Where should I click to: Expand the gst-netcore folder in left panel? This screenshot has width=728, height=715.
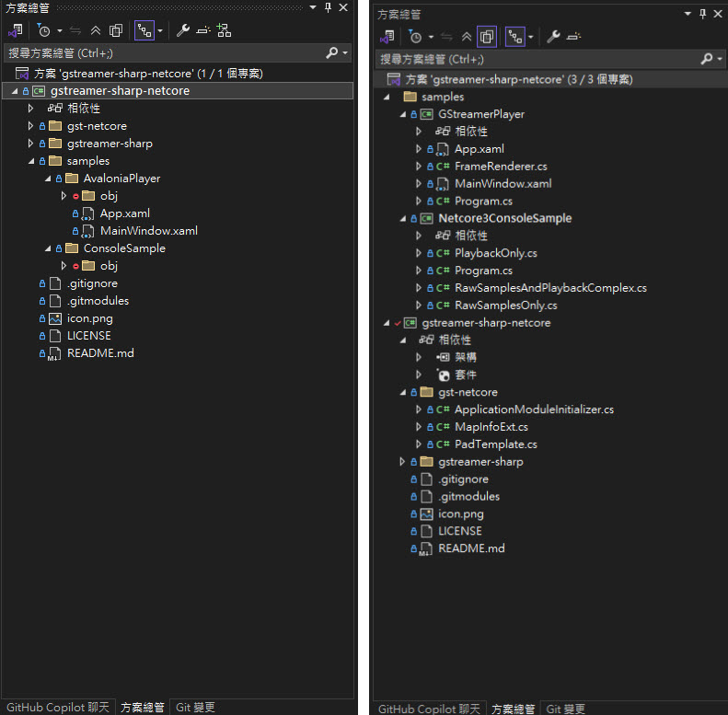point(30,126)
